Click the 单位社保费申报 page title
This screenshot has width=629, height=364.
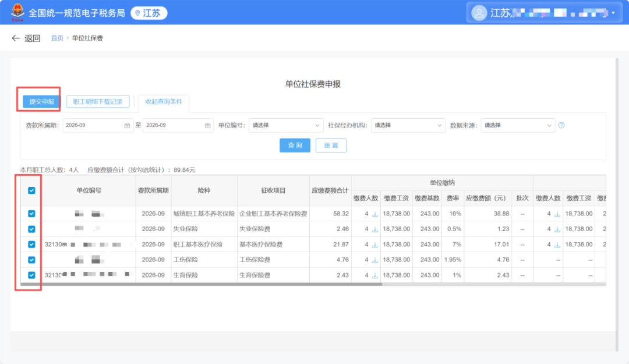coord(313,84)
